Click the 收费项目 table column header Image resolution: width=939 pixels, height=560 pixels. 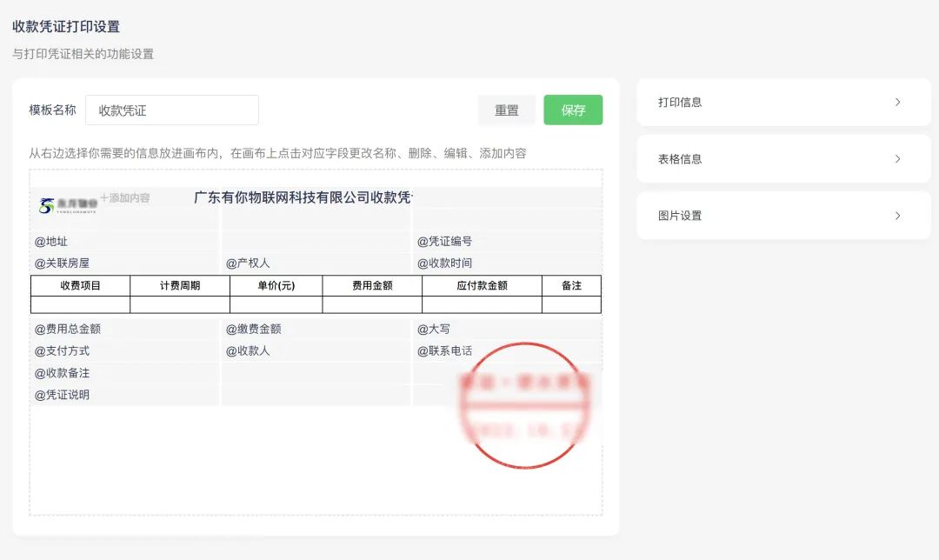click(80, 285)
